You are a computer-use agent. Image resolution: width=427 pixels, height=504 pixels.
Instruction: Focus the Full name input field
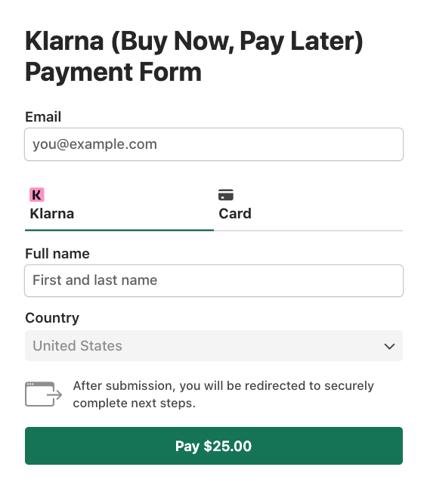click(214, 280)
